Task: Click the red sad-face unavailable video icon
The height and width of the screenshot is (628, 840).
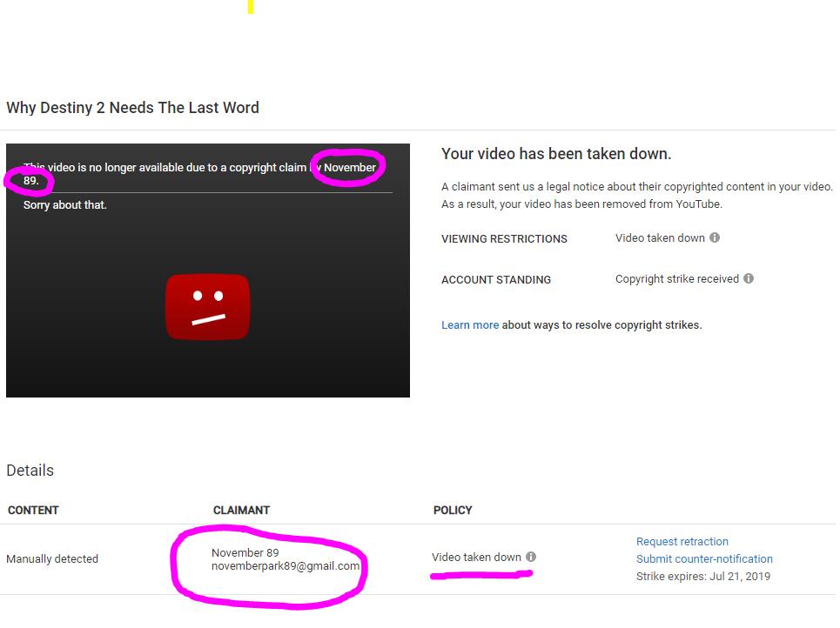Action: 208,307
